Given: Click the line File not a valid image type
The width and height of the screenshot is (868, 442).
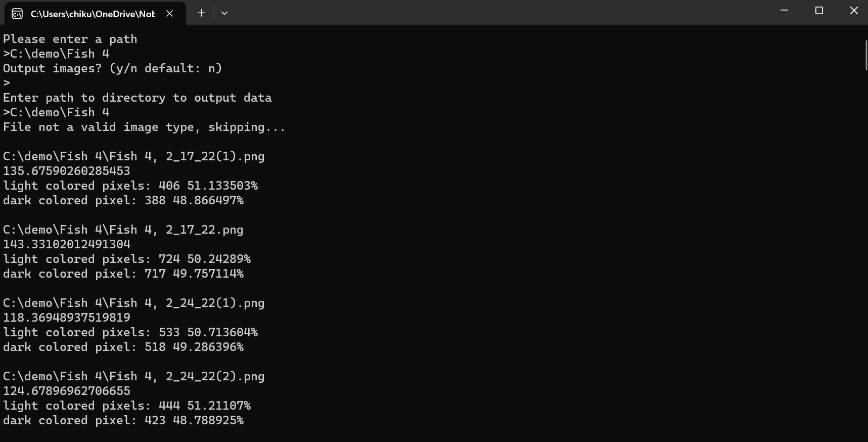Looking at the screenshot, I should [x=144, y=127].
